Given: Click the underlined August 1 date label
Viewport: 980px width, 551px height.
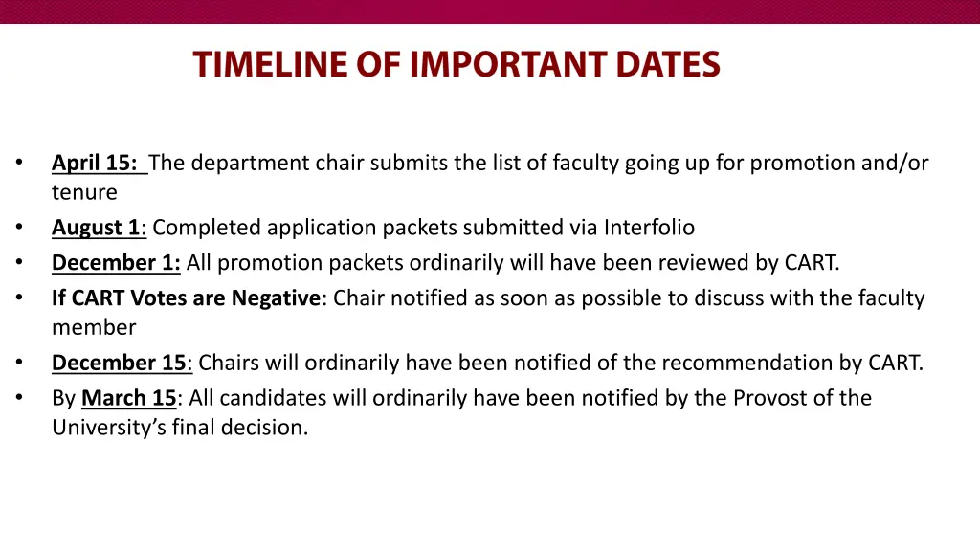Looking at the screenshot, I should click(x=96, y=228).
